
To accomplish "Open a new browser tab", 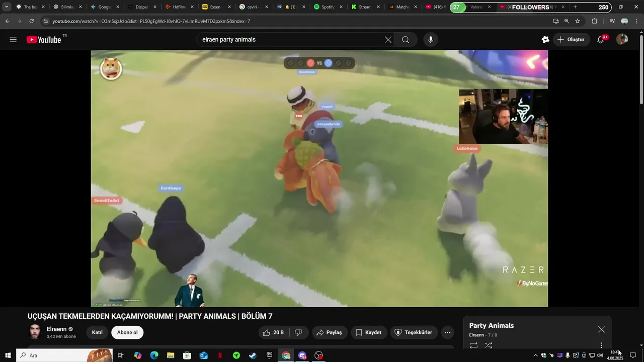I will [575, 7].
